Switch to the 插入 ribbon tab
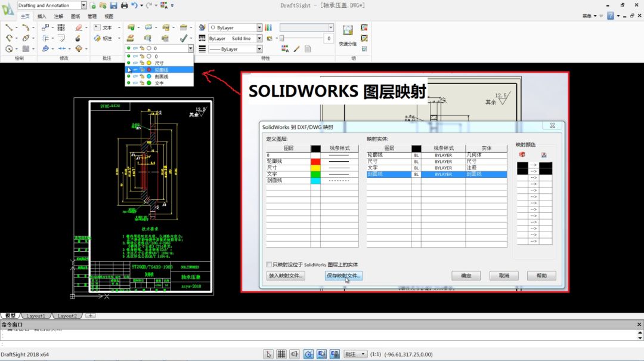This screenshot has height=361, width=644. pos(42,17)
